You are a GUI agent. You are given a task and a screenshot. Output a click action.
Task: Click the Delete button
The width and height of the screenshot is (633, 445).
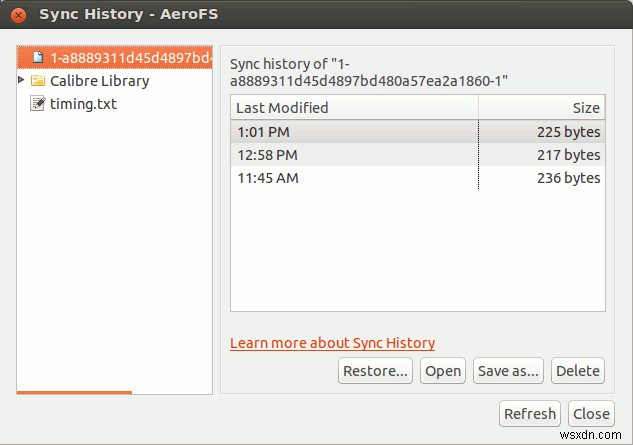[578, 370]
